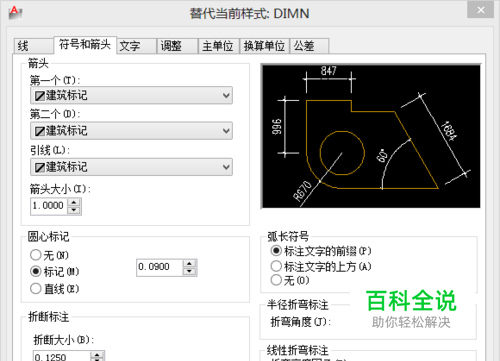This screenshot has height=361, width=500.
Task: Decrease center mark size with down arrow
Action: pyautogui.click(x=189, y=272)
